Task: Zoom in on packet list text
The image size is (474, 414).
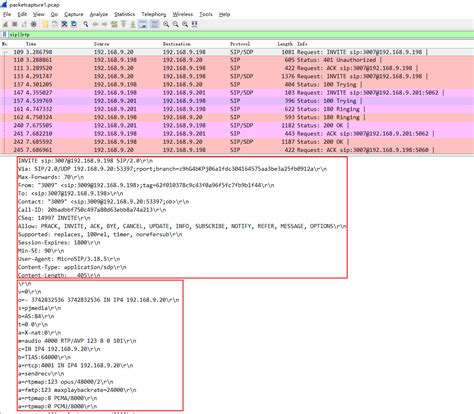Action: click(166, 24)
